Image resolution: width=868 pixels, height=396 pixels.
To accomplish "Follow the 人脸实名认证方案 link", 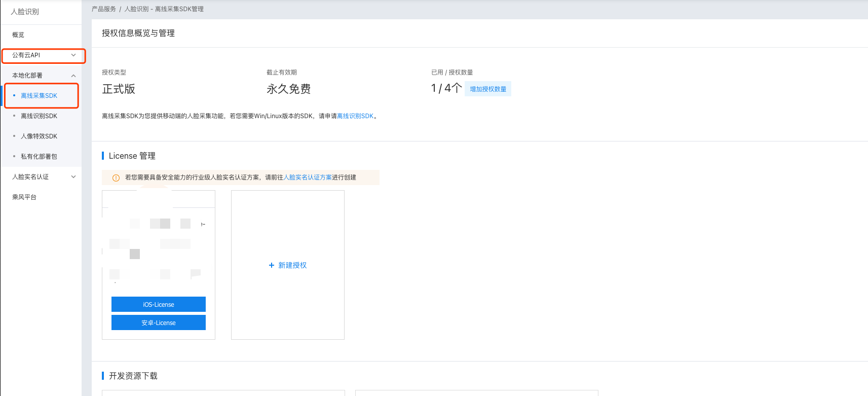I will [x=308, y=177].
